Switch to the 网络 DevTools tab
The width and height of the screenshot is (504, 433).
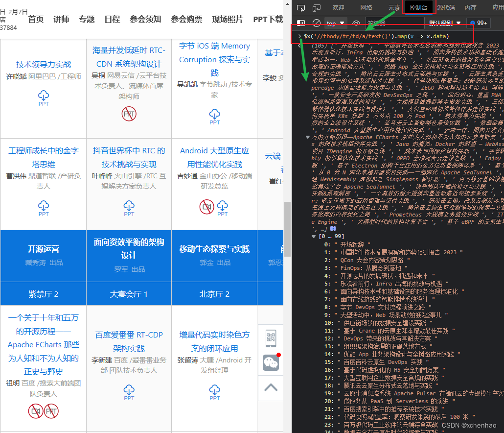click(x=366, y=8)
